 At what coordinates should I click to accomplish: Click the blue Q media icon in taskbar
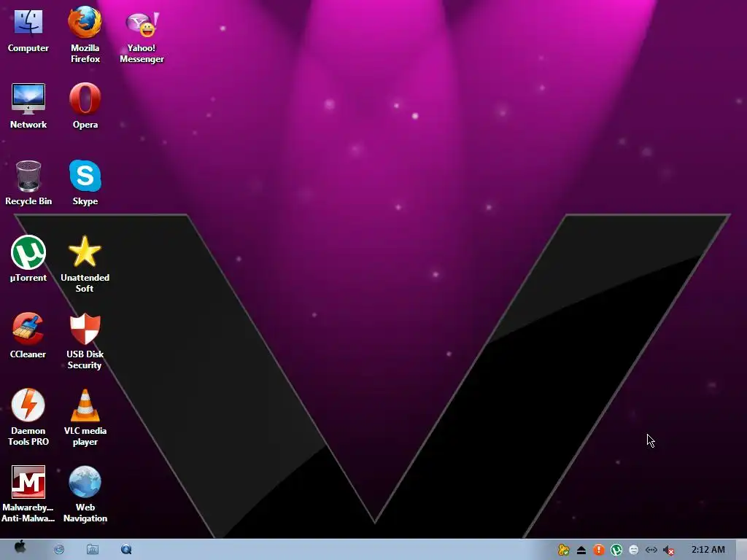tap(126, 550)
